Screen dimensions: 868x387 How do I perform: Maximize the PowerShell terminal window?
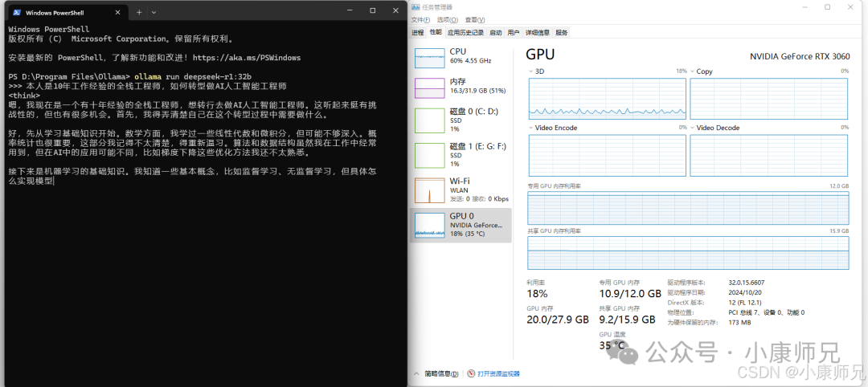pos(373,10)
